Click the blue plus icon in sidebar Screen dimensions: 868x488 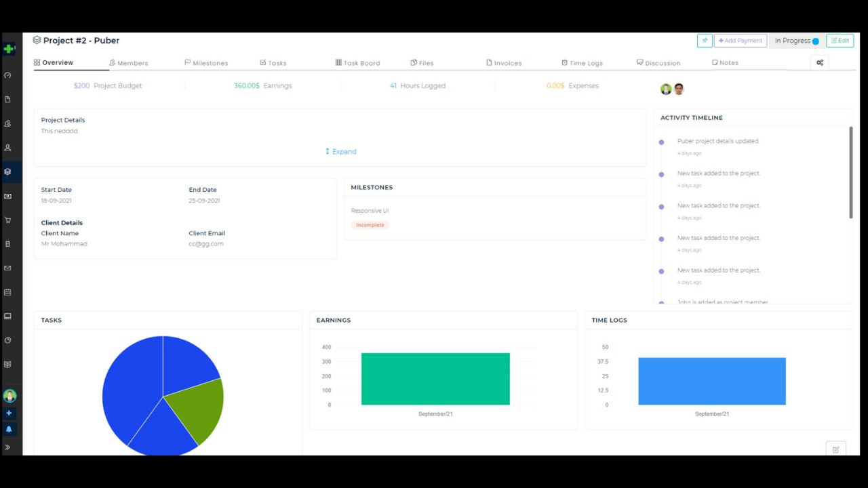pyautogui.click(x=9, y=413)
